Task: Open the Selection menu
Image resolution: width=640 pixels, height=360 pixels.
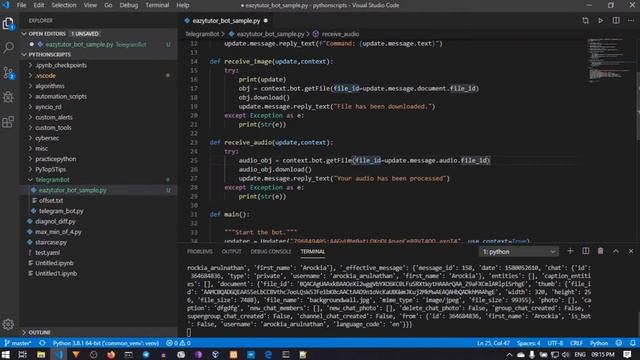Action: 64,5
